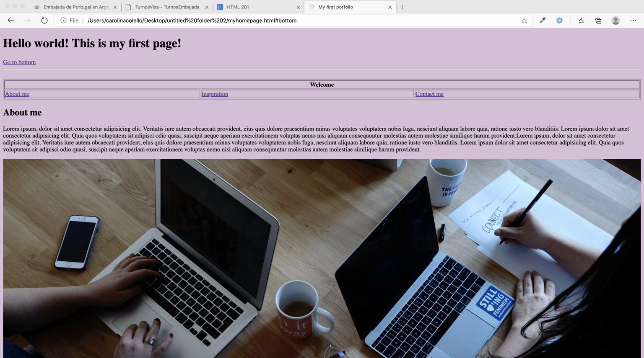Click the About me section heading
The image size is (644, 358).
coord(22,112)
